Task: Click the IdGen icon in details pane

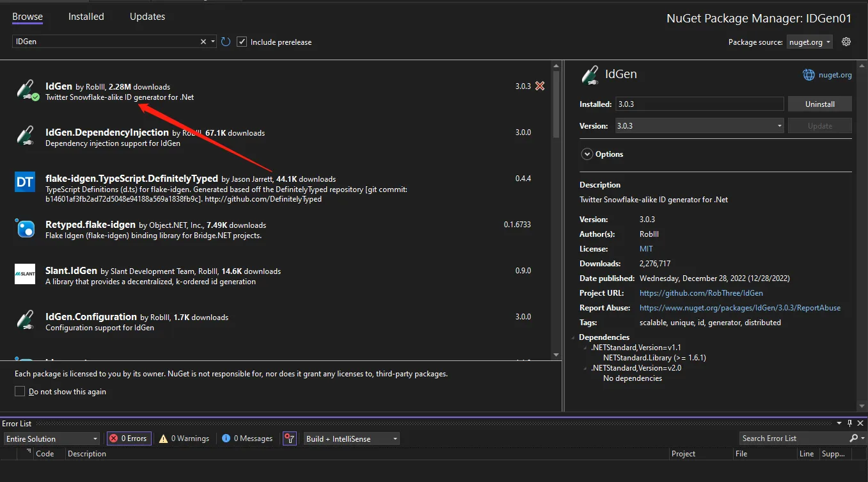Action: pos(589,74)
